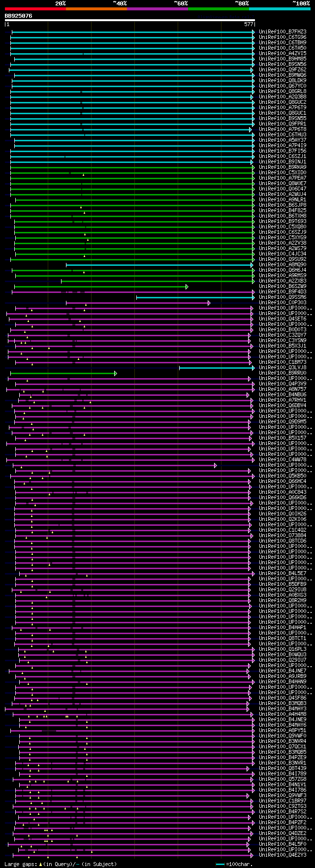Screen dimensions: 315x868
Task: Select the UniRef100_B7FI56 label
Action: [283, 151]
